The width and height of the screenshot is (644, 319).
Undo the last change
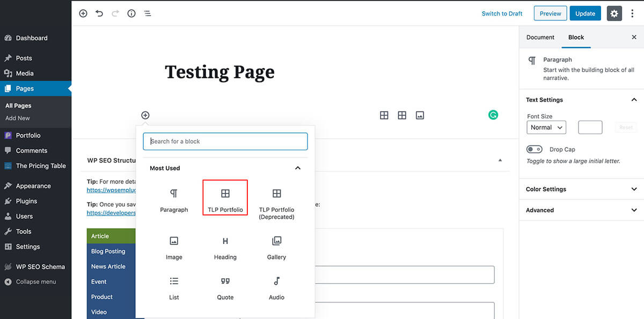pyautogui.click(x=99, y=13)
